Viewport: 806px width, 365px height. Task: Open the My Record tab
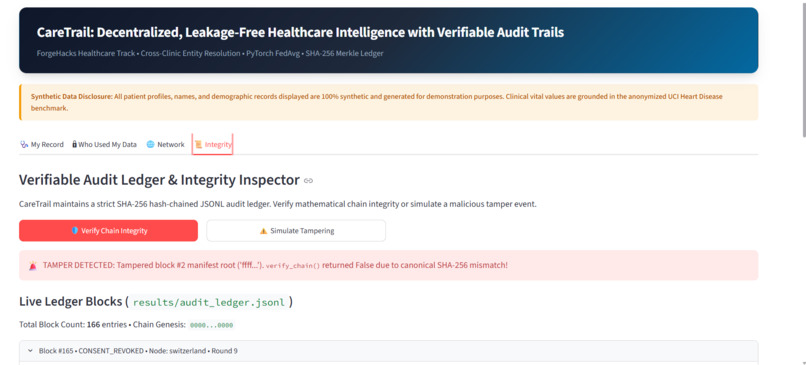[x=42, y=144]
